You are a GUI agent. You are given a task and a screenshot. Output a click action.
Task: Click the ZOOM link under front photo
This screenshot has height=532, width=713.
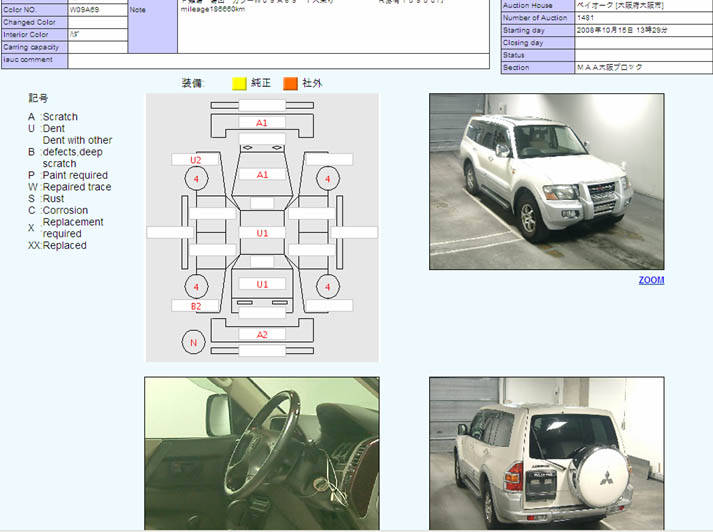651,280
